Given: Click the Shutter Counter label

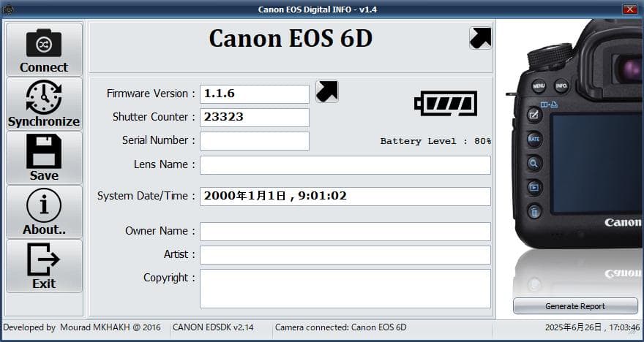Looking at the screenshot, I should tap(154, 117).
